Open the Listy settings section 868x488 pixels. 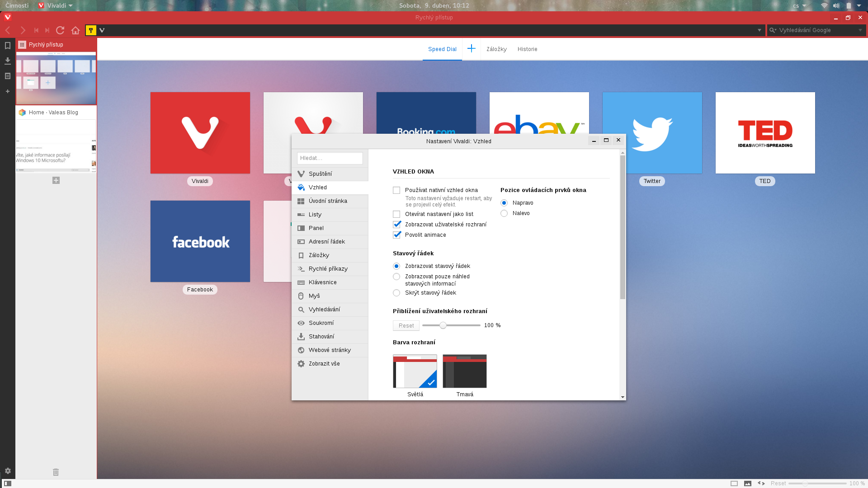pos(330,215)
